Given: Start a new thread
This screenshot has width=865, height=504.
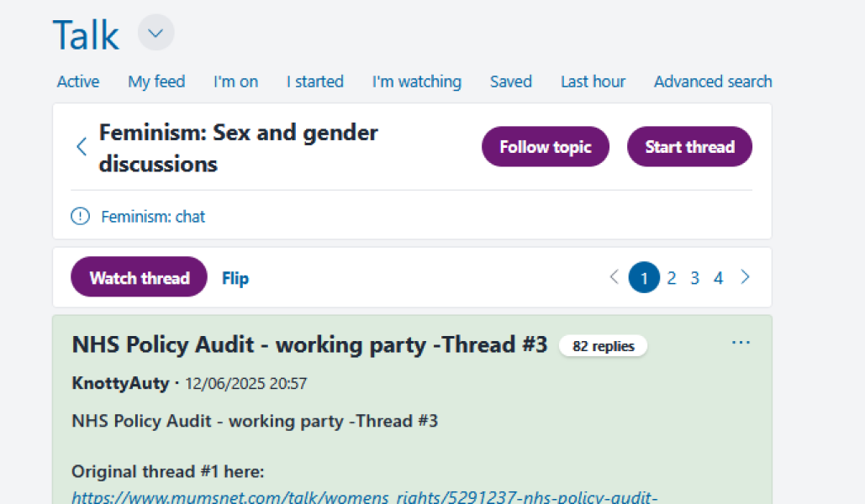Looking at the screenshot, I should 689,146.
